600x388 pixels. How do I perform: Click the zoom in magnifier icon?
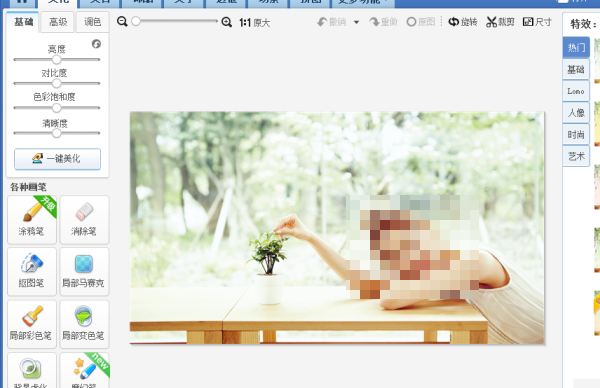227,22
